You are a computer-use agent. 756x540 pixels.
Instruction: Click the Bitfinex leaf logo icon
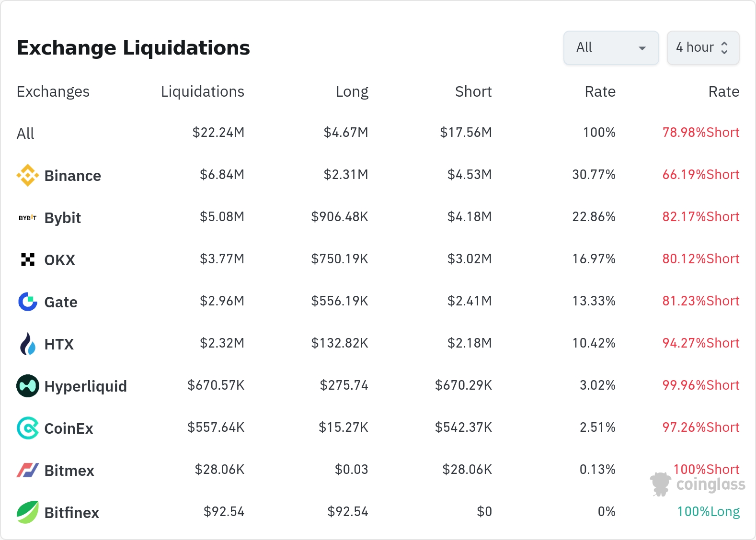28,512
